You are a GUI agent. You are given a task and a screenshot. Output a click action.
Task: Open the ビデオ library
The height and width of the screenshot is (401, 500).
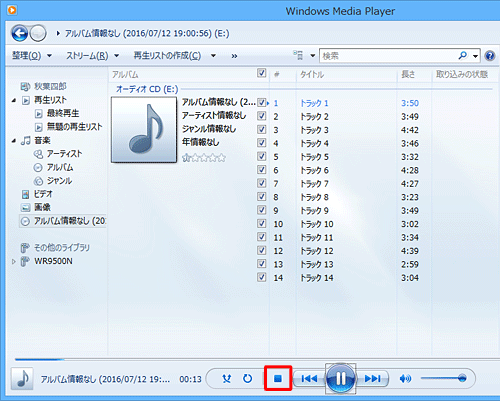[x=43, y=194]
